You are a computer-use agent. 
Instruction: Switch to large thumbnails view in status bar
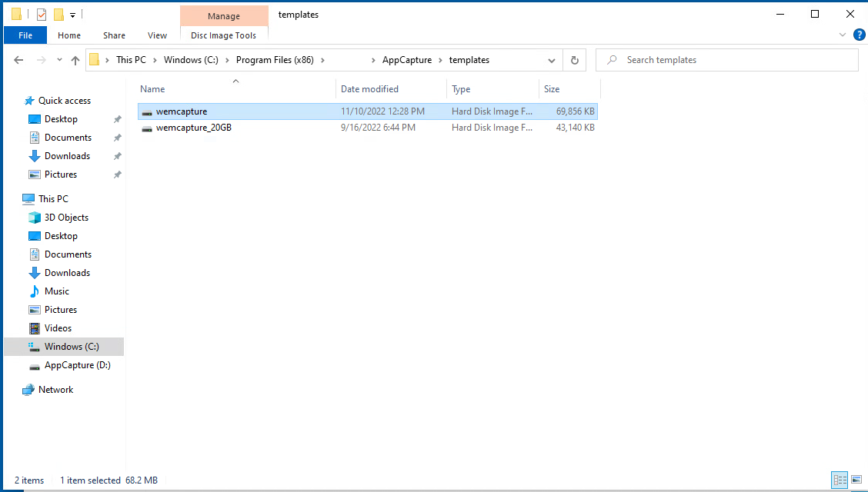pos(856,480)
